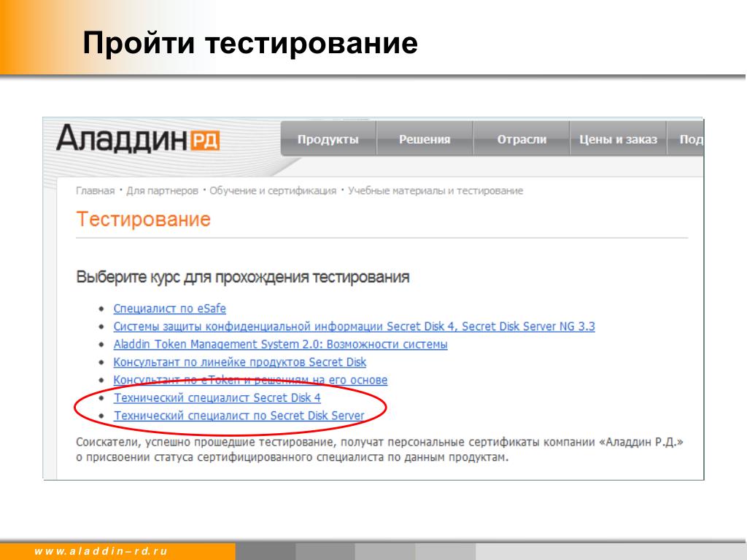Go to Для партнеров breadcrumb

tap(162, 190)
